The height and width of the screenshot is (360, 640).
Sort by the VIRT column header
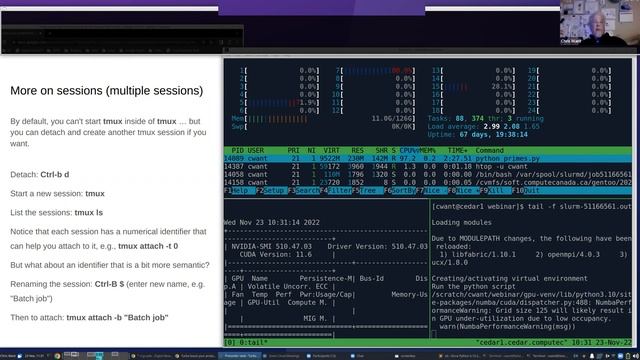331,151
